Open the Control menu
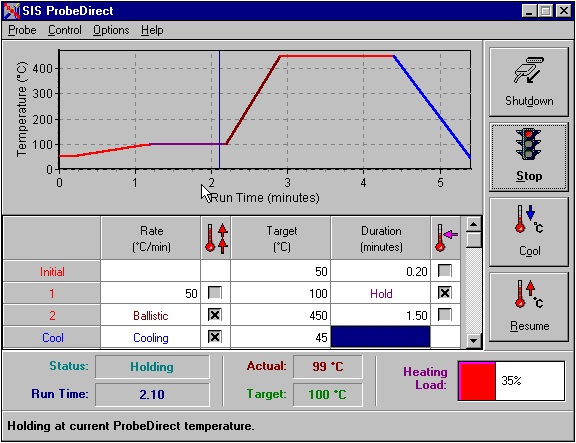 coord(65,30)
